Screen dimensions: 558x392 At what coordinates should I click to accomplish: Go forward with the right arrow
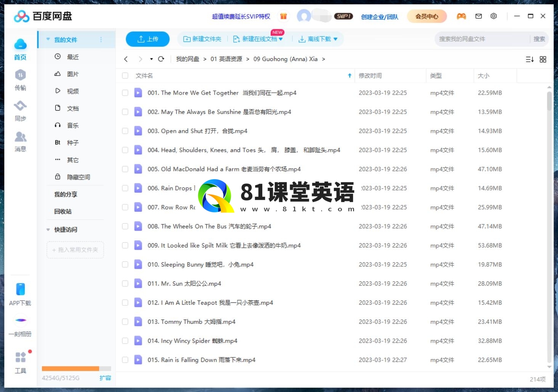(x=140, y=59)
